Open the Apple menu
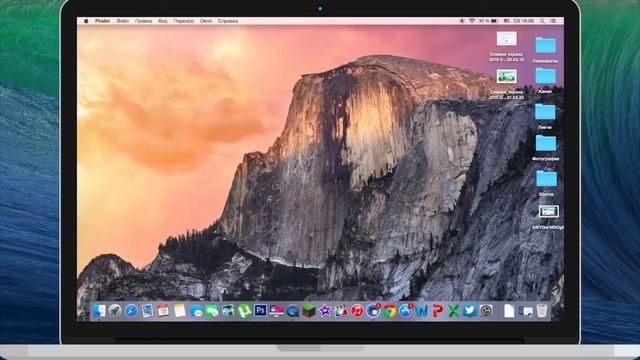 (x=86, y=21)
